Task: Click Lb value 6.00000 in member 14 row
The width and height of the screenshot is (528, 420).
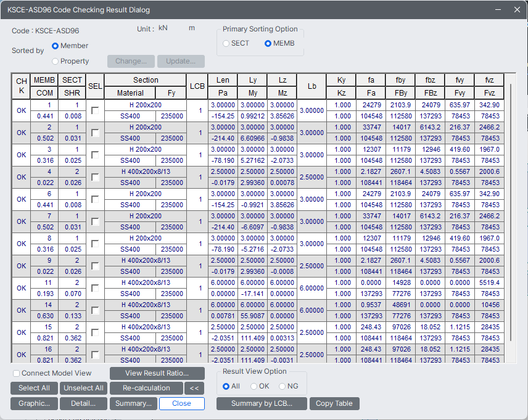Action: [x=312, y=311]
